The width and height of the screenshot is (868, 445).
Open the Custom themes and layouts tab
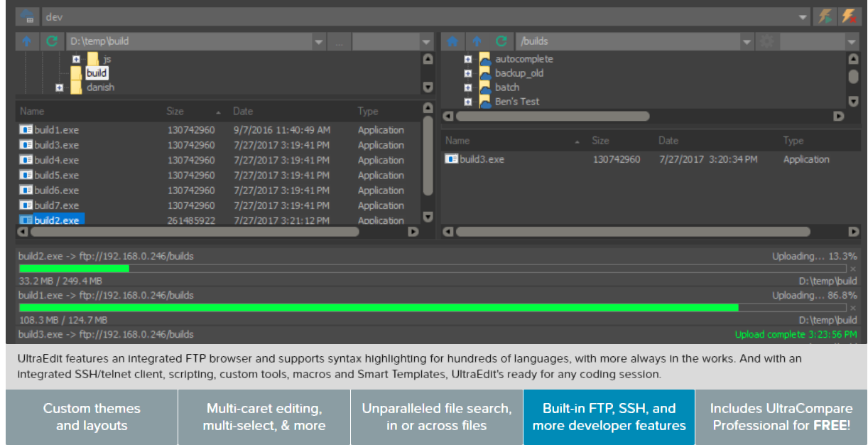92,417
